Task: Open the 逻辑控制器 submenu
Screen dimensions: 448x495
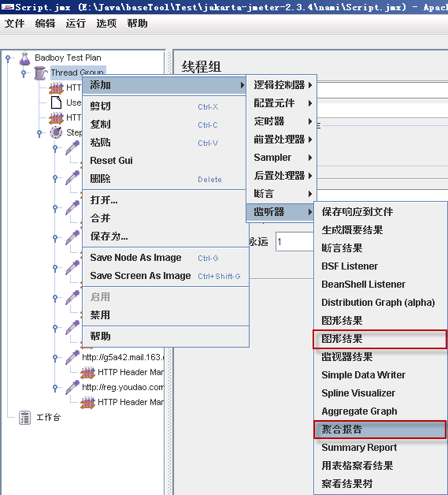Action: point(281,85)
